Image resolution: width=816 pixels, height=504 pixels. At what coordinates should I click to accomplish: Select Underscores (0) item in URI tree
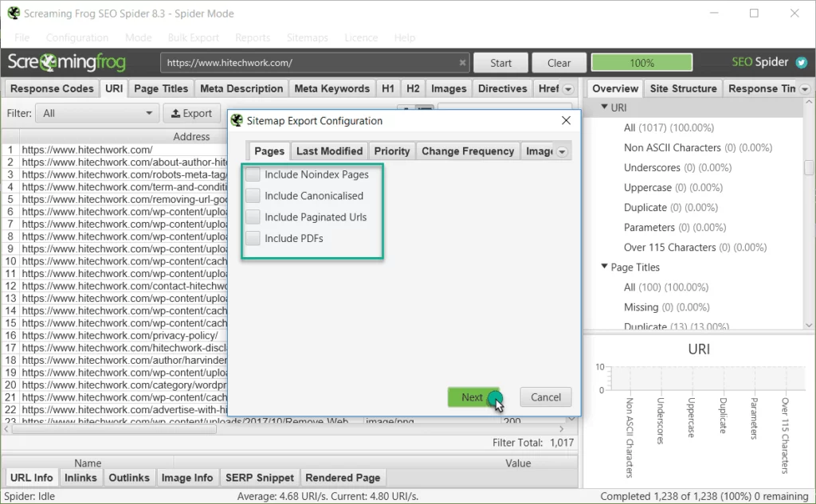(677, 167)
